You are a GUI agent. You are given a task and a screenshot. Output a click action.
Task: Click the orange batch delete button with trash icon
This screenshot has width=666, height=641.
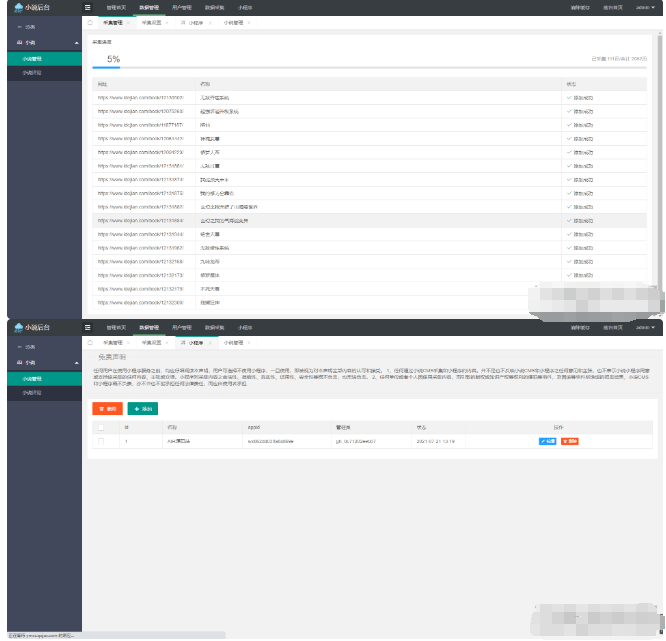tap(107, 409)
